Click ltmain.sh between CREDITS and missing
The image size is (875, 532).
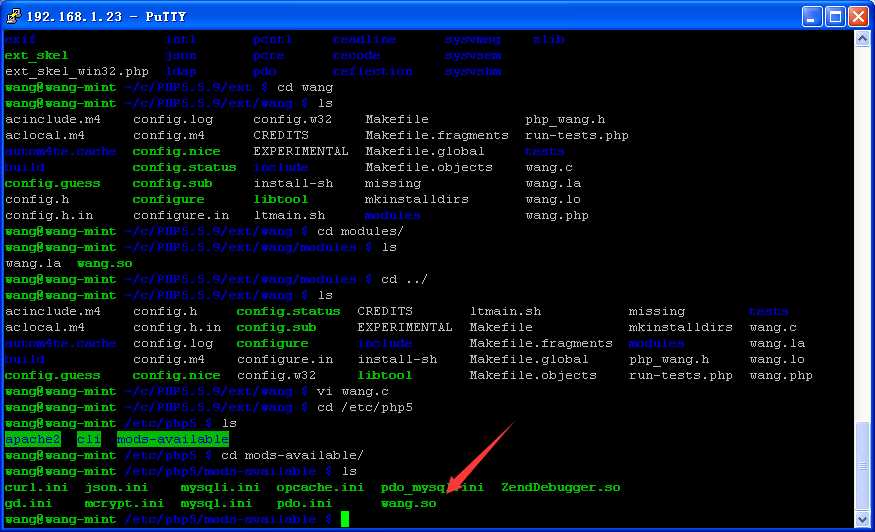(506, 311)
